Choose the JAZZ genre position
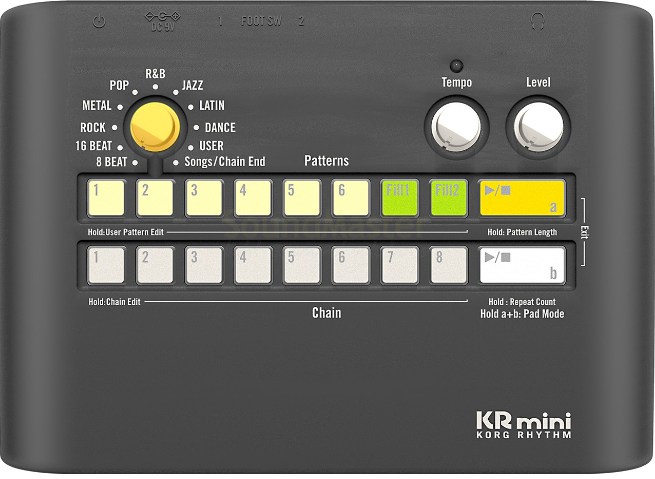Image resolution: width=655 pixels, height=479 pixels. 193,86
